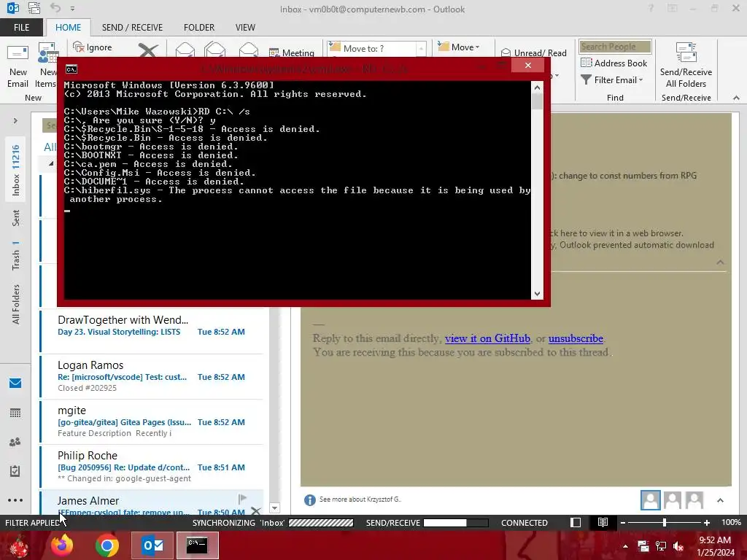This screenshot has width=747, height=560.
Task: Switch to Mail view in navigation bar
Action: tap(15, 383)
